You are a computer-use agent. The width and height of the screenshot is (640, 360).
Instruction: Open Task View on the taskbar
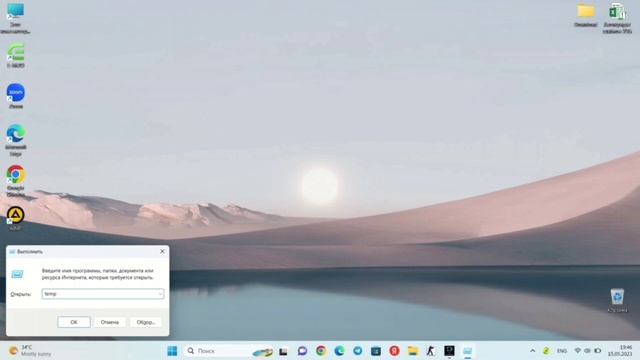(283, 351)
